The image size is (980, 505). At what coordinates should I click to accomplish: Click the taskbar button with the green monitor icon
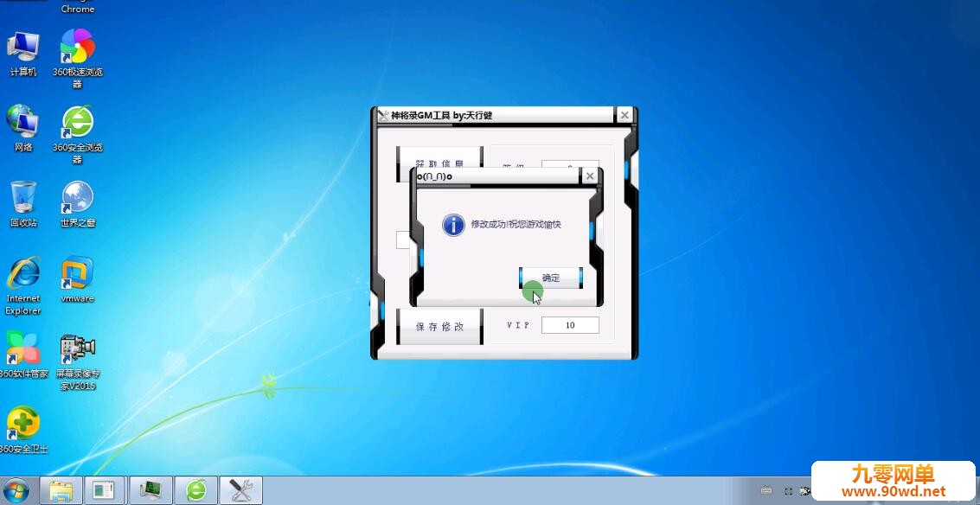click(151, 490)
